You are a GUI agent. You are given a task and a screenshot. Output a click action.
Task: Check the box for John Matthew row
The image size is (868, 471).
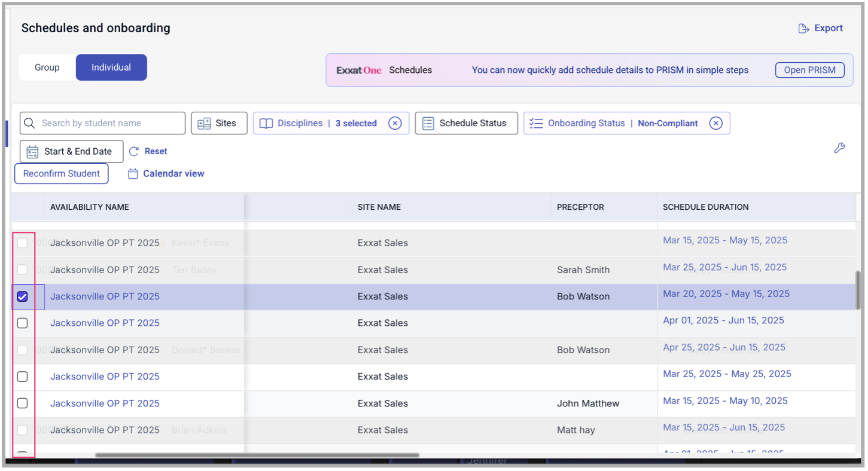[22, 403]
